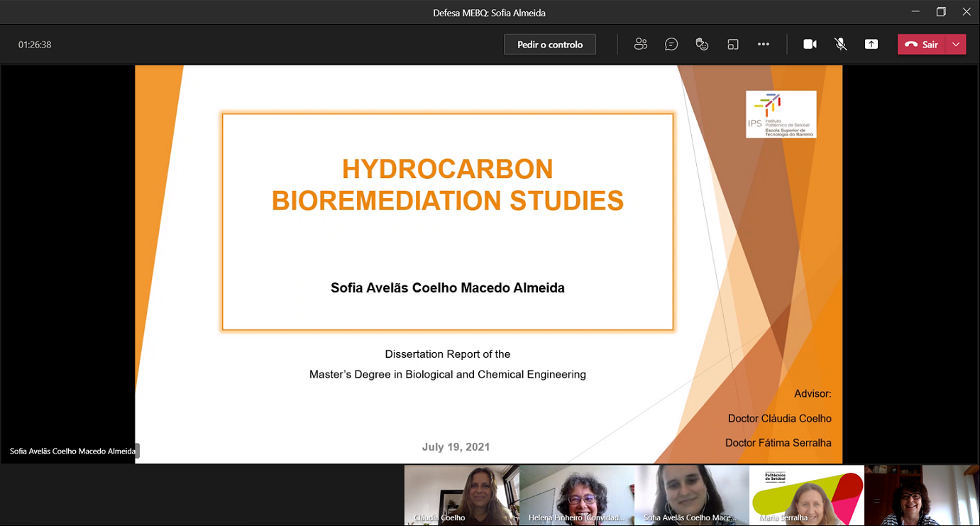Click the presenter name label below the slide

72,451
